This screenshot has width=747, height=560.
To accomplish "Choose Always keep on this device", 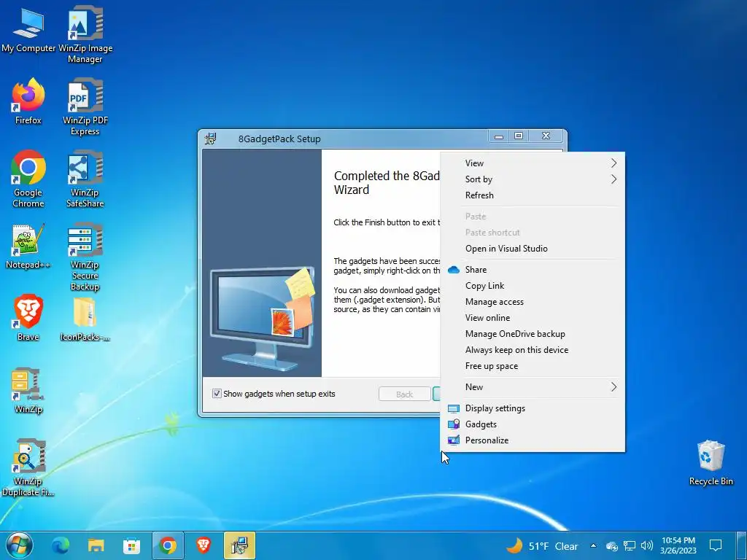I will [533, 350].
